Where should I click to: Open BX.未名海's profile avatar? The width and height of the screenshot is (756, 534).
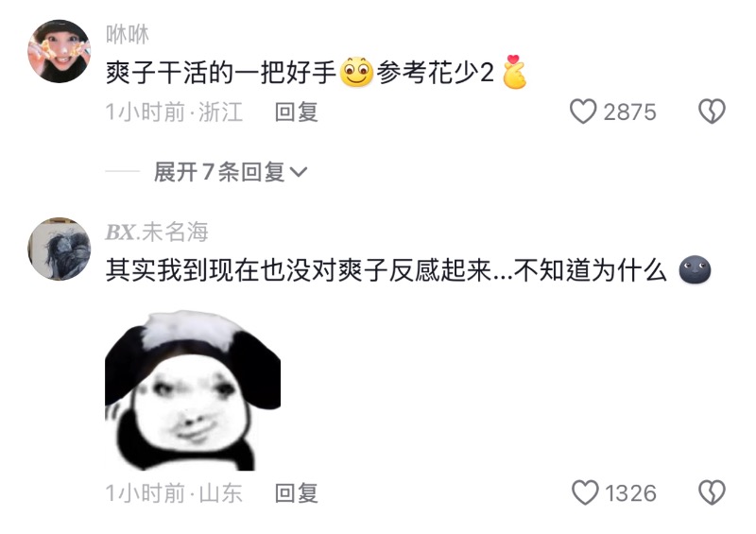[60, 249]
